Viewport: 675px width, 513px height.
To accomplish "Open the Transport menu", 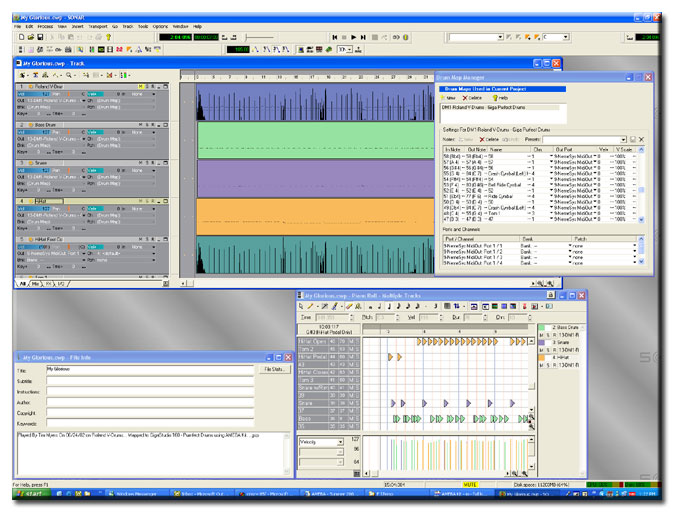I will click(x=98, y=27).
